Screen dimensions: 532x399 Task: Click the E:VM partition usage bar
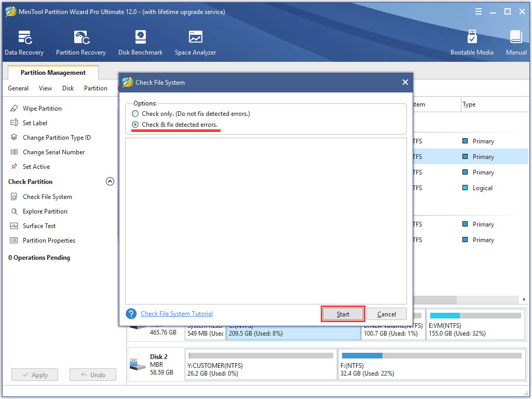[475, 315]
